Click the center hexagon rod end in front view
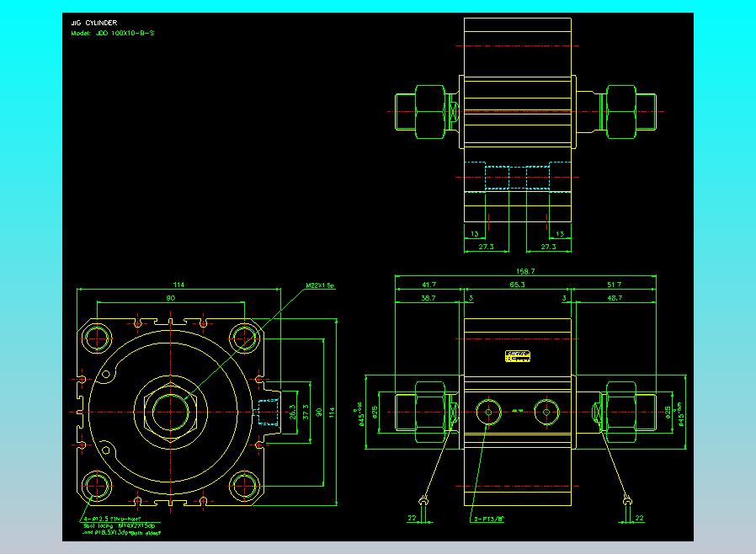Screen dimensions: 756x554 click(x=171, y=412)
